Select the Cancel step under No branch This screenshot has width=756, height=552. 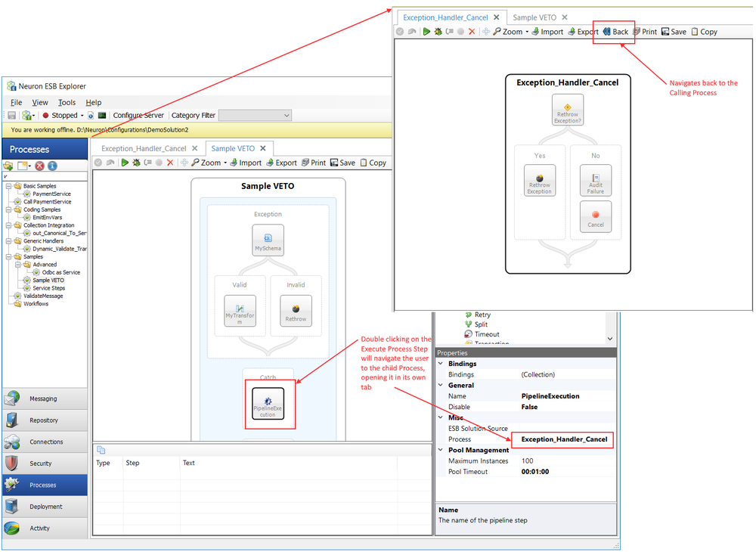click(596, 217)
